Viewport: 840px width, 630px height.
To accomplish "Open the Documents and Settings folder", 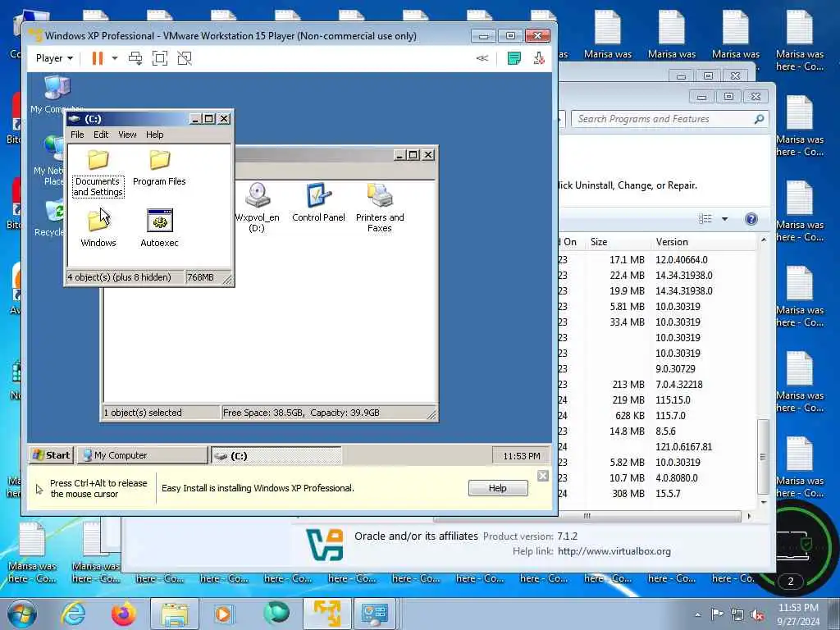I will (x=98, y=172).
